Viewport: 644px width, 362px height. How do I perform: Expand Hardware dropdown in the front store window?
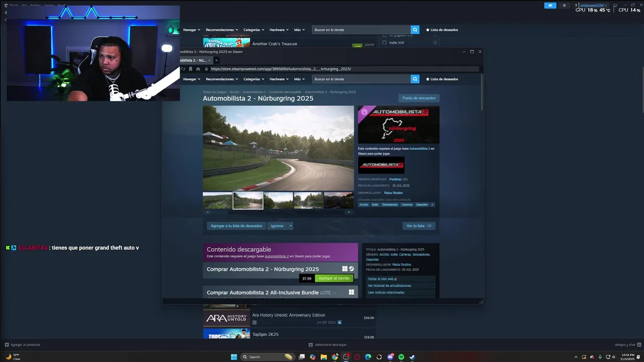coord(279,79)
